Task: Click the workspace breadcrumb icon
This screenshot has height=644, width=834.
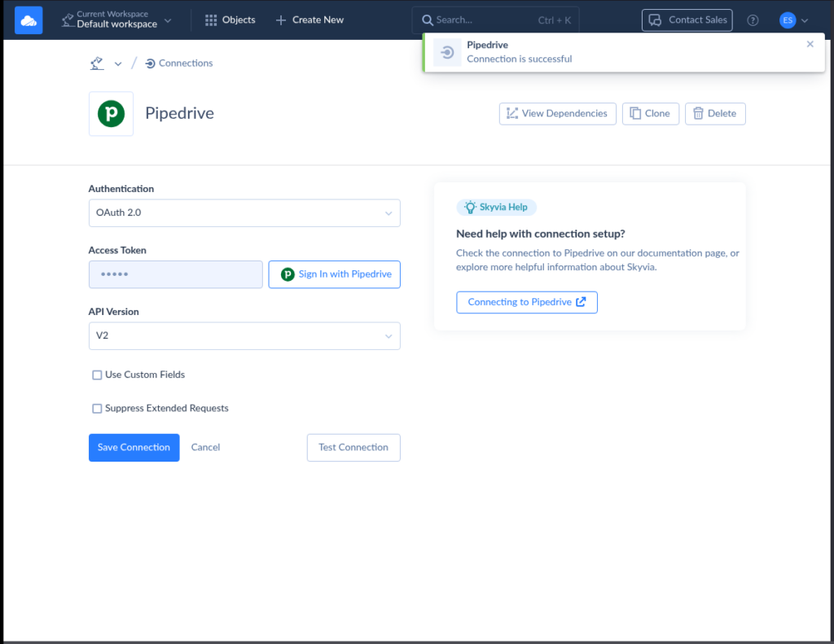Action: tap(97, 64)
